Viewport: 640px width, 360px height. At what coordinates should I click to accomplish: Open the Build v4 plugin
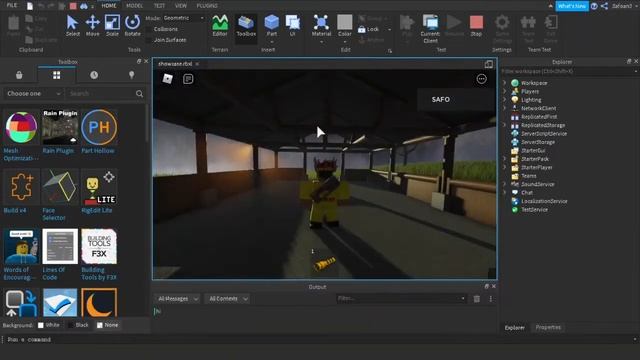[21, 187]
